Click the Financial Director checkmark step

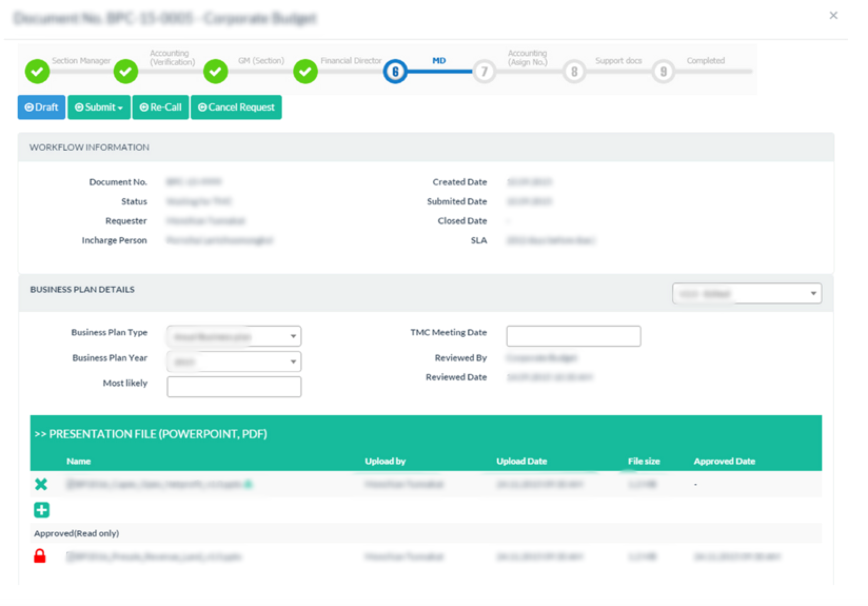(x=305, y=71)
